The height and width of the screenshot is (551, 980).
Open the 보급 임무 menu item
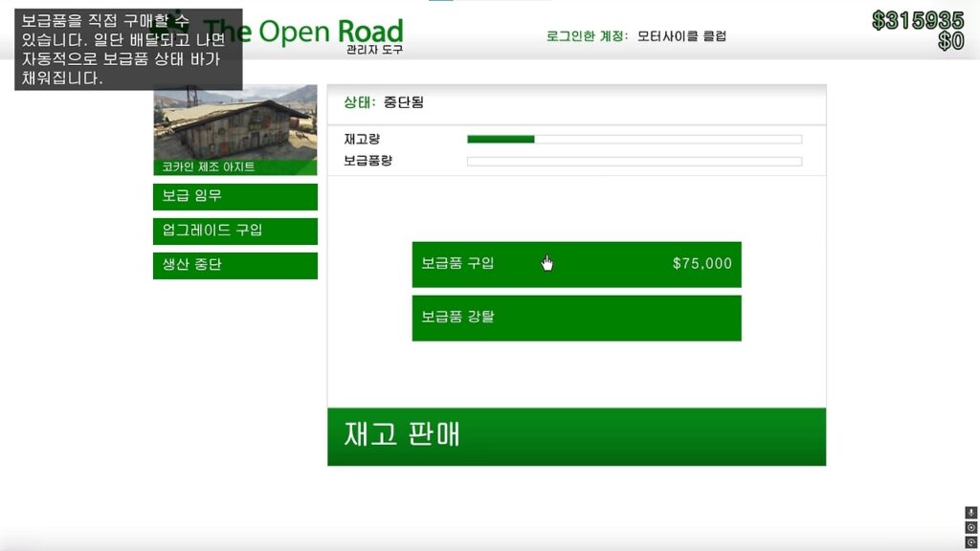point(234,196)
